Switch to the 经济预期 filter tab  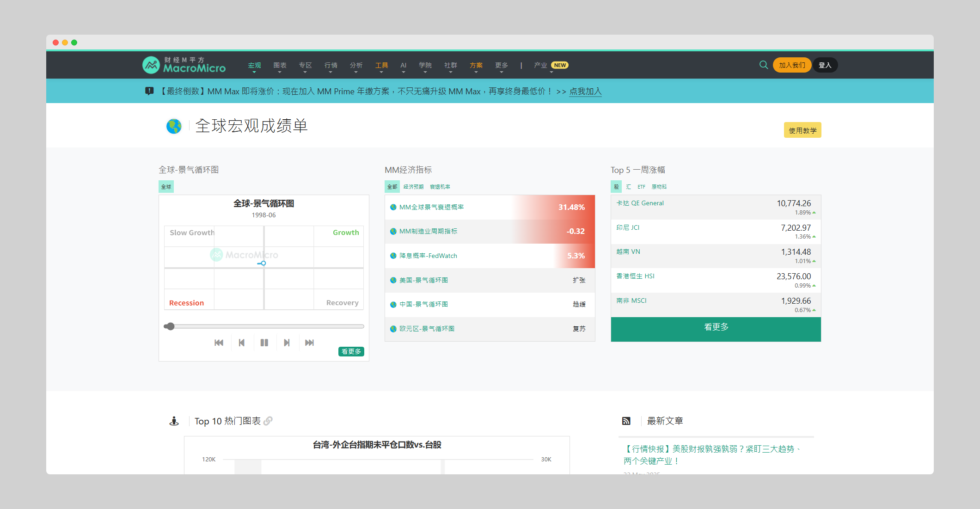[x=412, y=186]
